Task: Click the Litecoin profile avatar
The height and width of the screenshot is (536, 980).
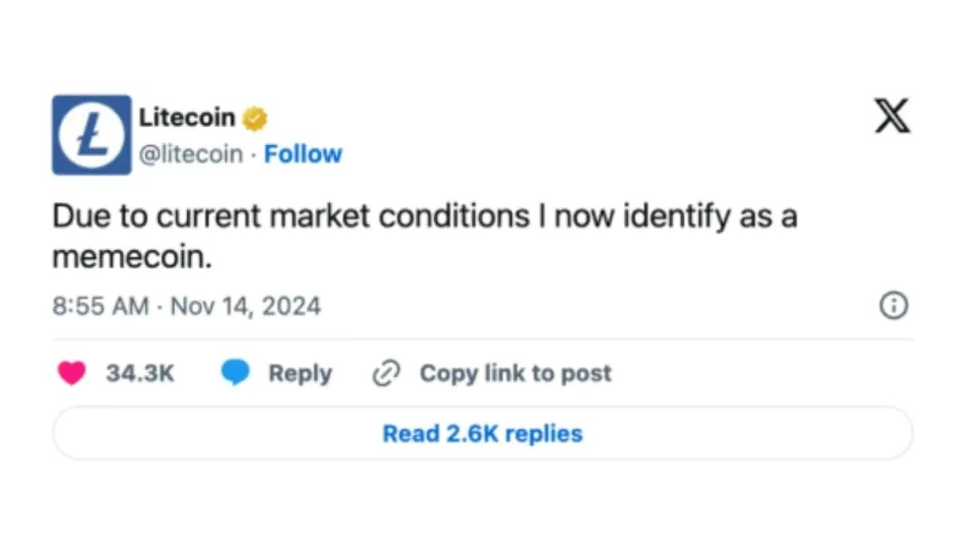Action: [x=91, y=134]
